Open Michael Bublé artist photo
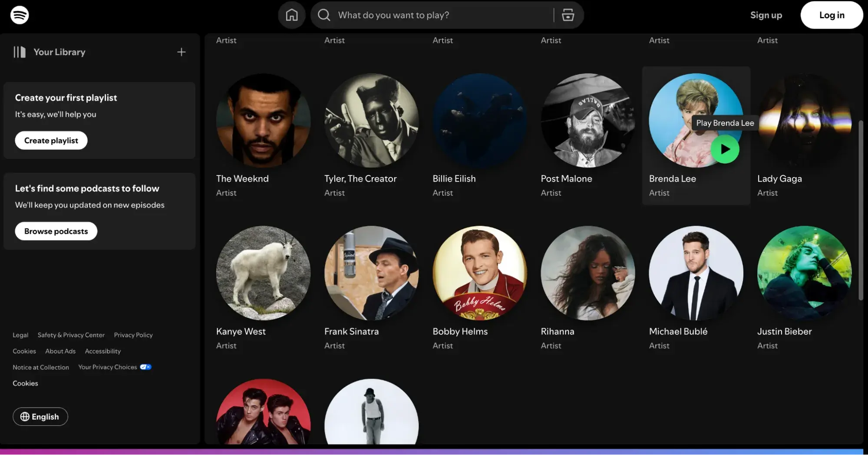Image resolution: width=868 pixels, height=455 pixels. tap(696, 273)
